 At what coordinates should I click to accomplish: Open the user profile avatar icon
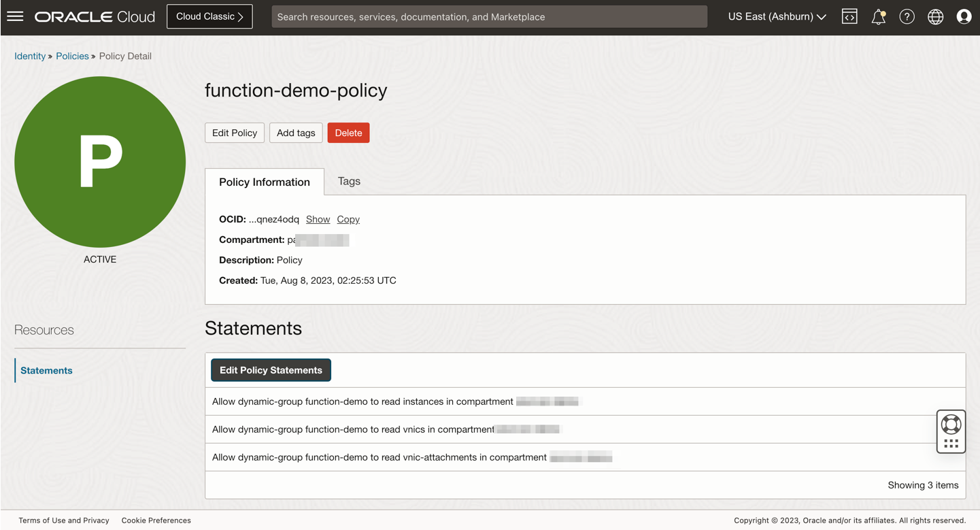coord(964,16)
